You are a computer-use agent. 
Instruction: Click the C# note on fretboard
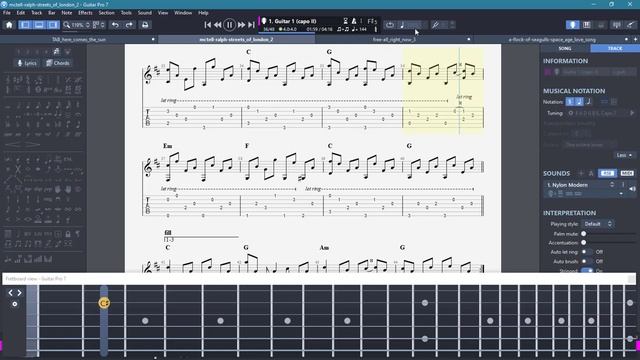[104, 303]
